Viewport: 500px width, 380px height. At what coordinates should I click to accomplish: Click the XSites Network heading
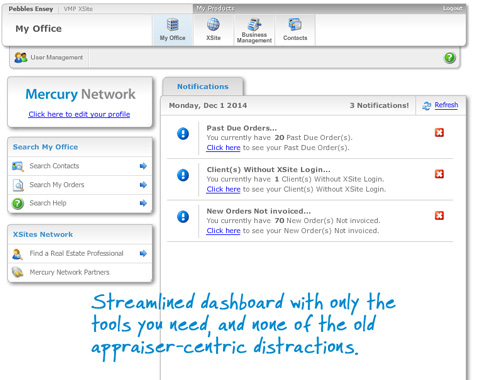click(x=43, y=234)
